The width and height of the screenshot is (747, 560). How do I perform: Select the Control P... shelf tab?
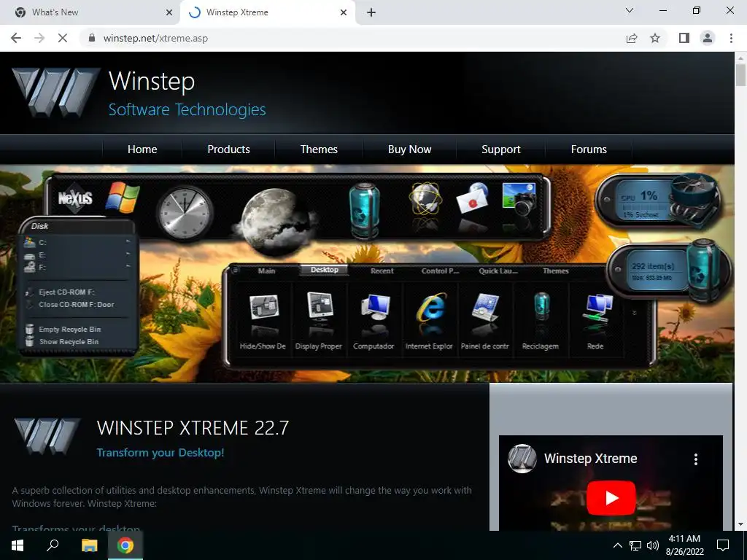[x=440, y=271]
